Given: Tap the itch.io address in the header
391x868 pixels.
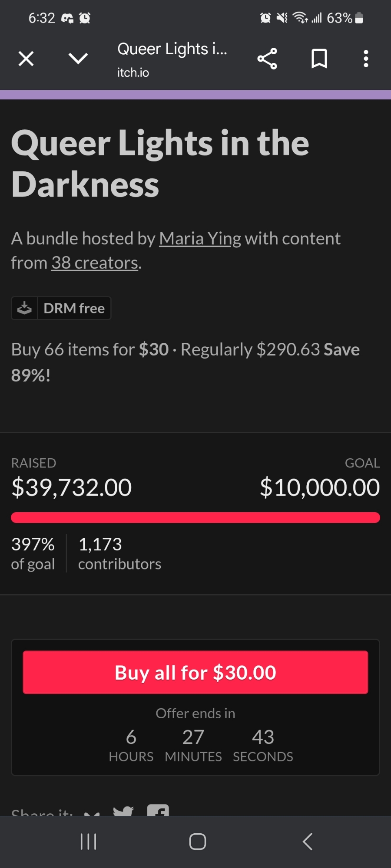Looking at the screenshot, I should tap(133, 72).
